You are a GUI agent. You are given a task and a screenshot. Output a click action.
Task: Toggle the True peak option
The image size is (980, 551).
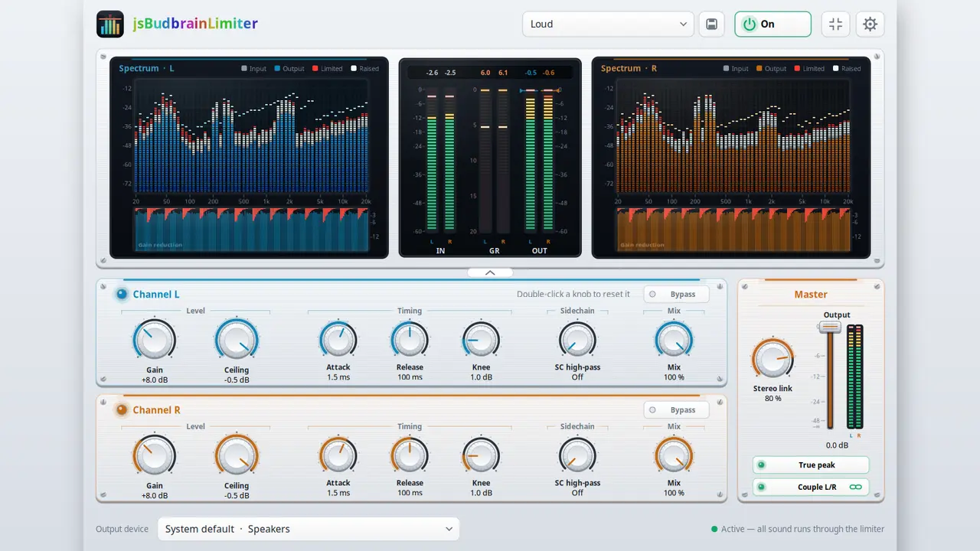[811, 465]
